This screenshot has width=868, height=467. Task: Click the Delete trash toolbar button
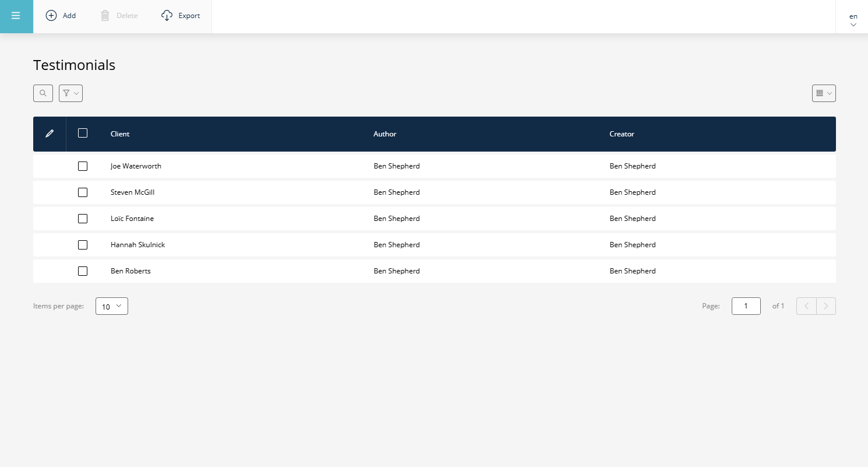tap(119, 16)
